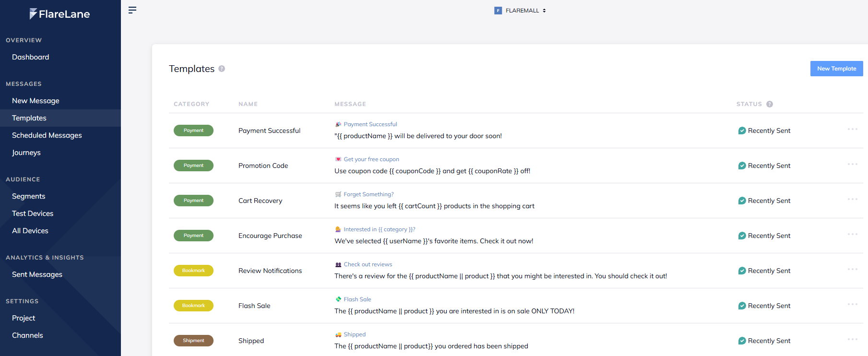Screen dimensions: 868x356
Task: Click the FlareLane logo
Action: pos(60,14)
